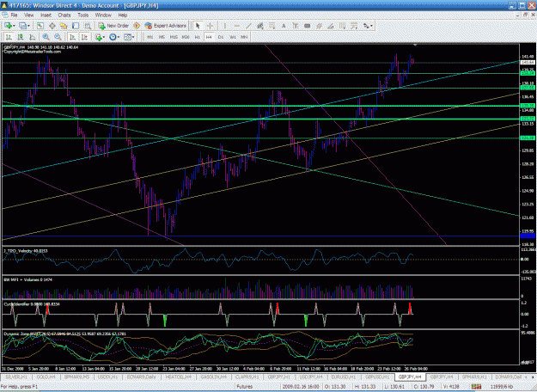The height and width of the screenshot is (392, 537).
Task: Launch MetaEditor from the toolbar
Action: tap(137, 26)
